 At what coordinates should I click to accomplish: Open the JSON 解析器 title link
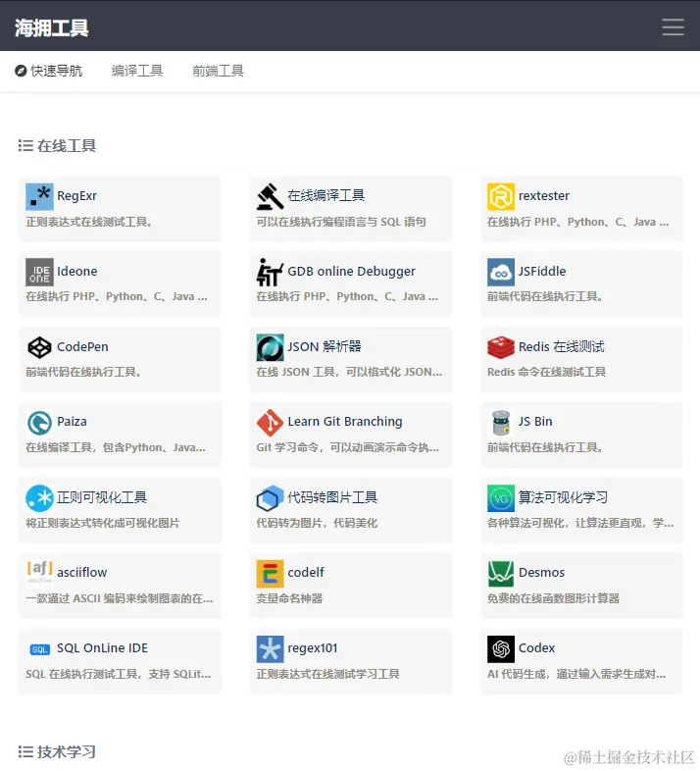click(325, 346)
